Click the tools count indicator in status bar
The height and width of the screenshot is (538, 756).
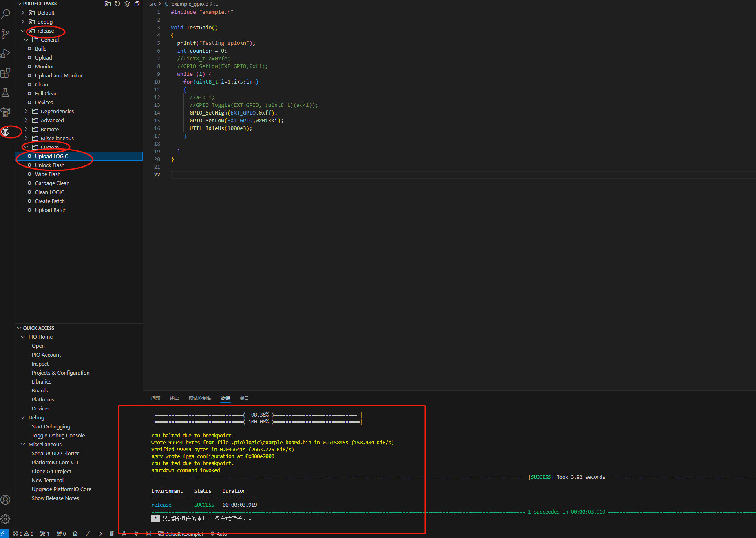click(44, 534)
